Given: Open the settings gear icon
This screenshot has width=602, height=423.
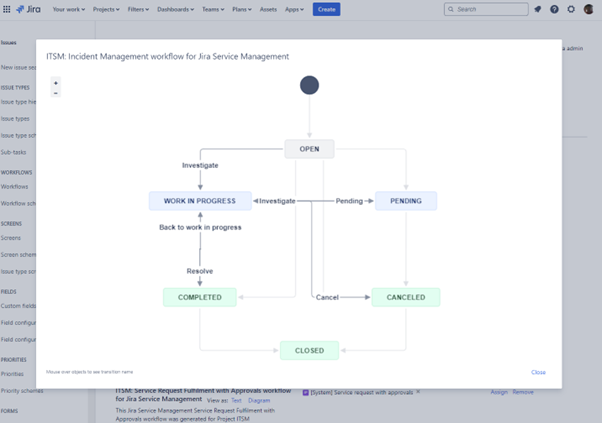Looking at the screenshot, I should [571, 9].
